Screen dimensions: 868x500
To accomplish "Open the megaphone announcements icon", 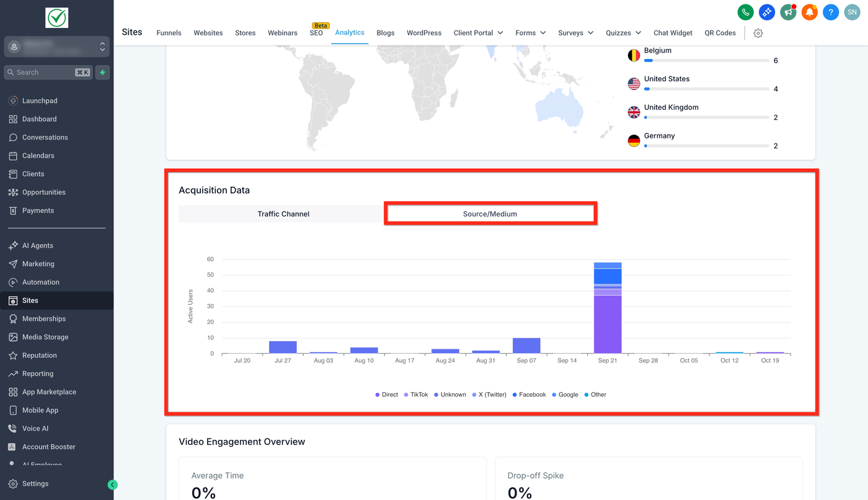I will (x=788, y=12).
